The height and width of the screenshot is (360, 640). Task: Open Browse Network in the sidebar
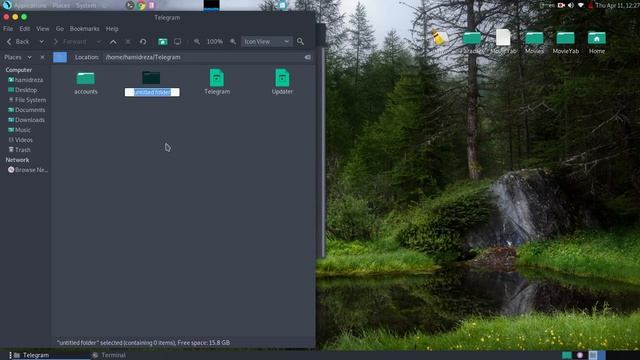(28, 170)
